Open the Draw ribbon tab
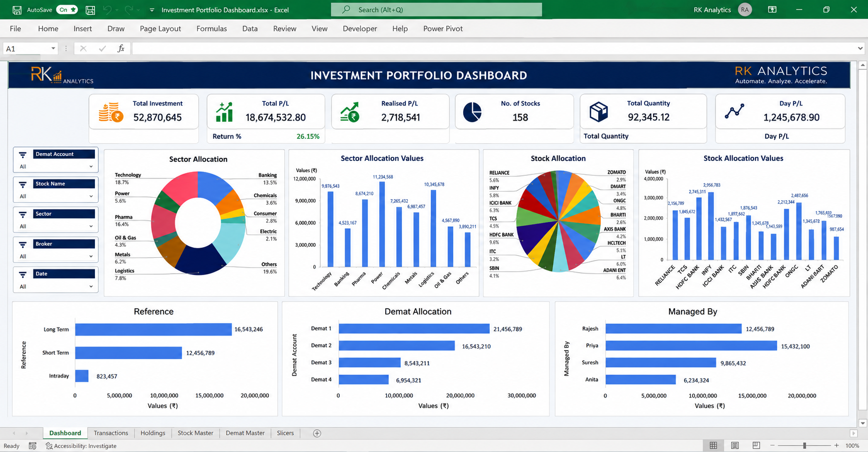Viewport: 868px width, 452px height. (116, 28)
